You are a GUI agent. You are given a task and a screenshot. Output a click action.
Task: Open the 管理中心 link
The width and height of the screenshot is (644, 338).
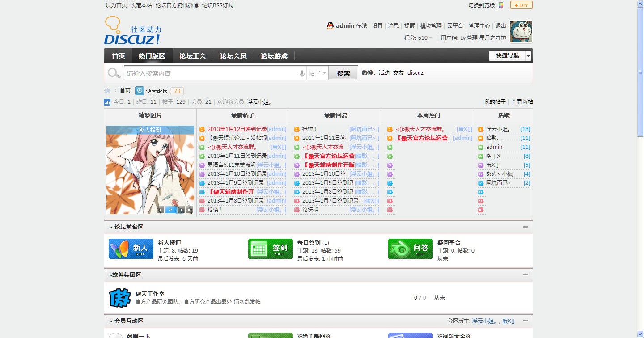(479, 26)
